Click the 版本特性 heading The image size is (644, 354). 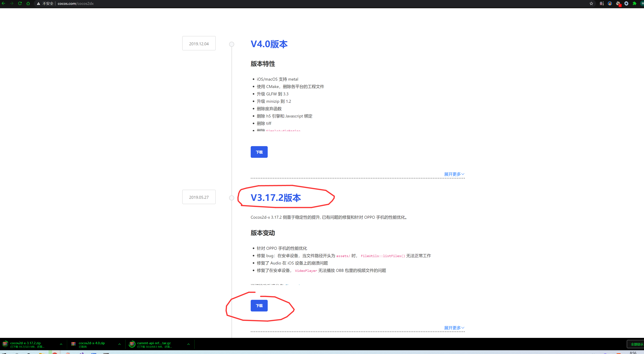263,64
